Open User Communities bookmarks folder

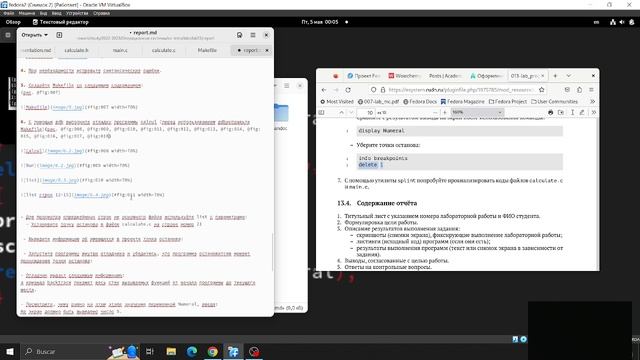tap(555, 102)
